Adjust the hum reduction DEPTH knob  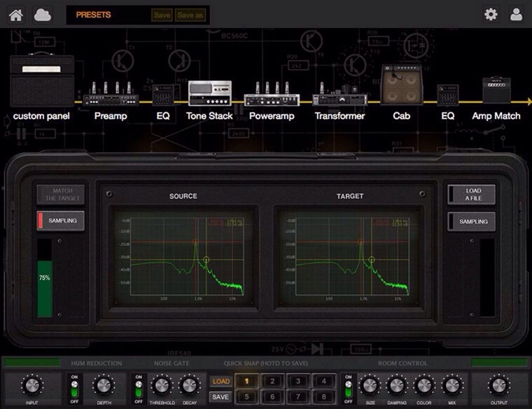pyautogui.click(x=104, y=385)
